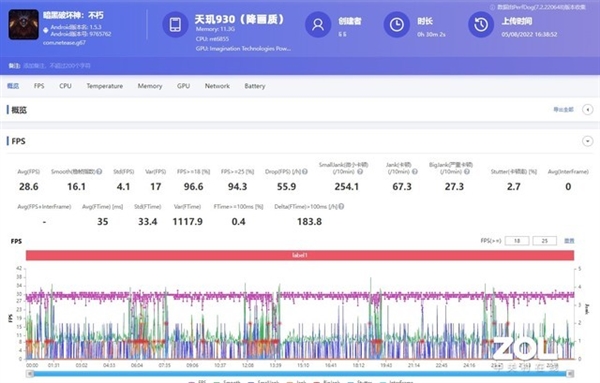The image size is (600, 383).
Task: Click the blue timeline range slider
Action: [300, 373]
